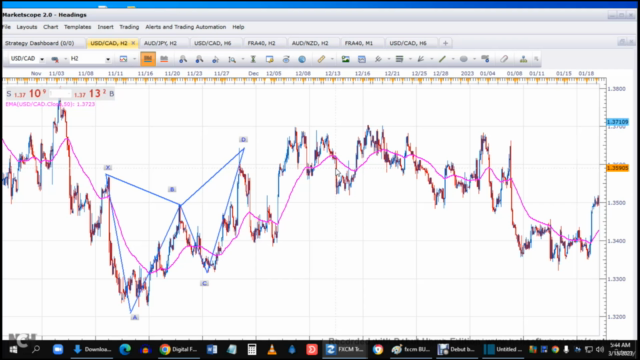Click the green picture insert icon
The height and width of the screenshot is (360, 640).
(345, 59)
